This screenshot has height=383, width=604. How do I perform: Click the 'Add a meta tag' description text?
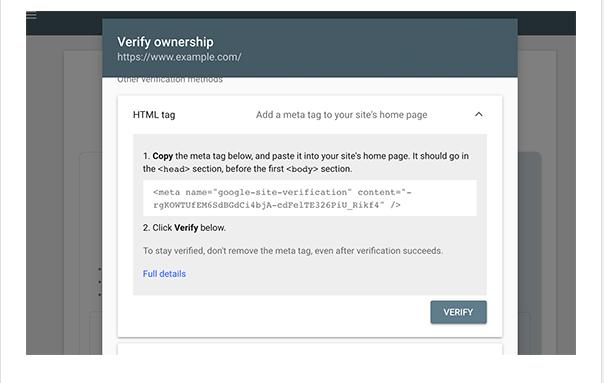pyautogui.click(x=341, y=115)
